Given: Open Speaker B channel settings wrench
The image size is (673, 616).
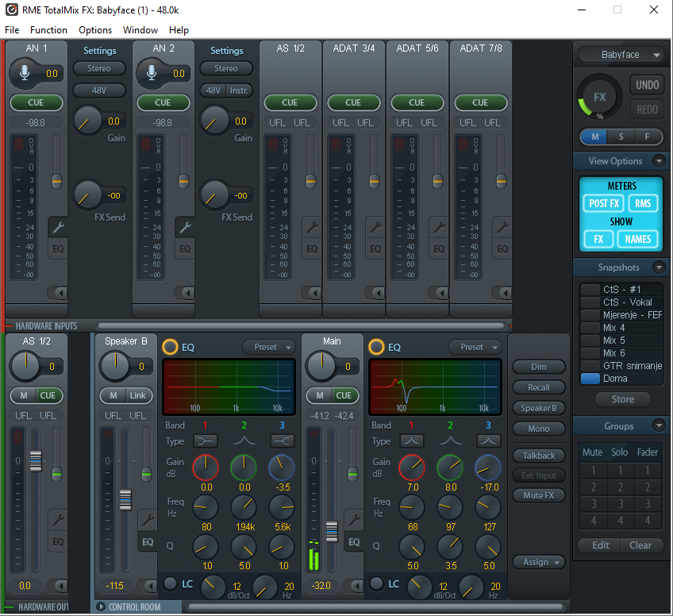Looking at the screenshot, I should 148,520.
